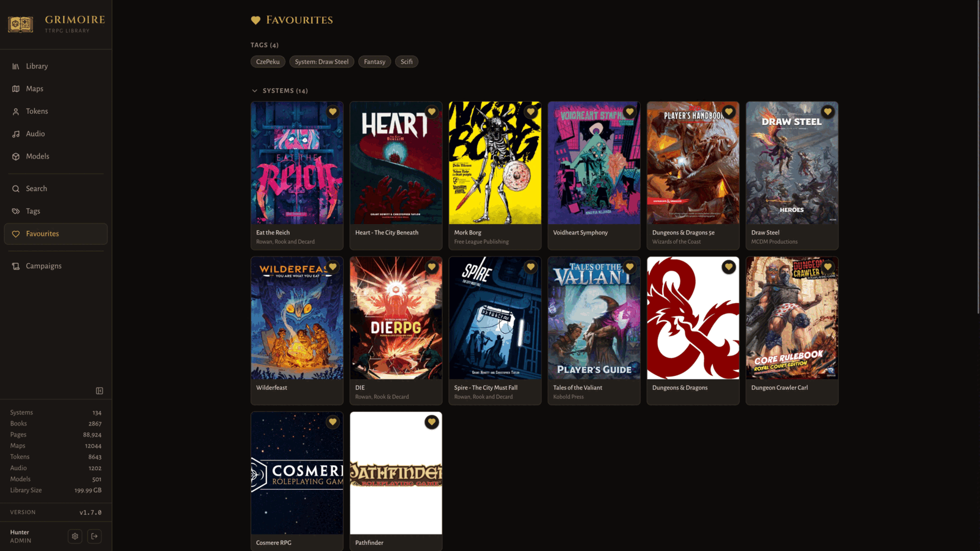Filter by the Fantasy tag
The height and width of the screenshot is (551, 980).
click(374, 62)
